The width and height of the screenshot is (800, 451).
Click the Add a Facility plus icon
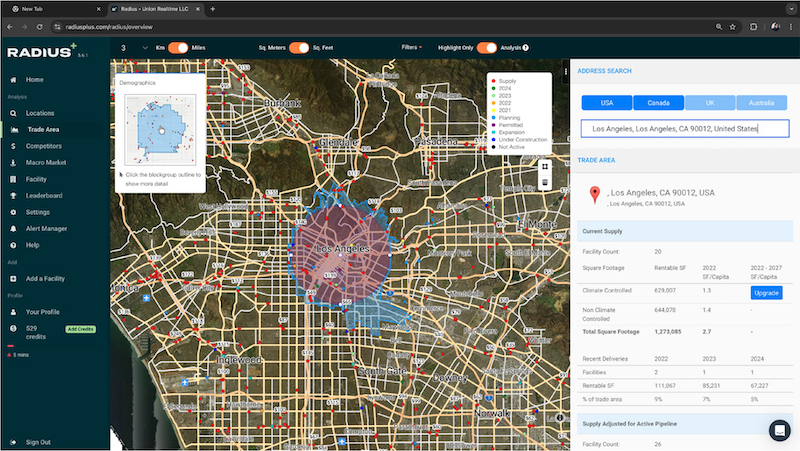13,279
